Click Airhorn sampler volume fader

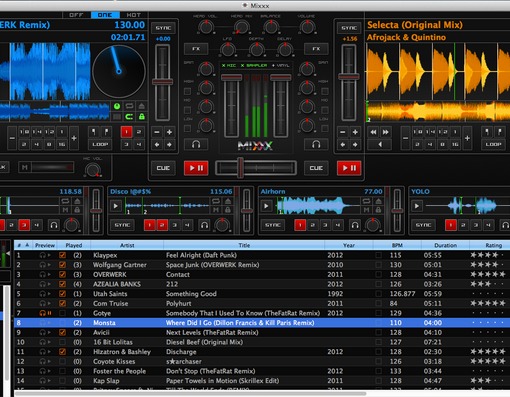coord(397,211)
